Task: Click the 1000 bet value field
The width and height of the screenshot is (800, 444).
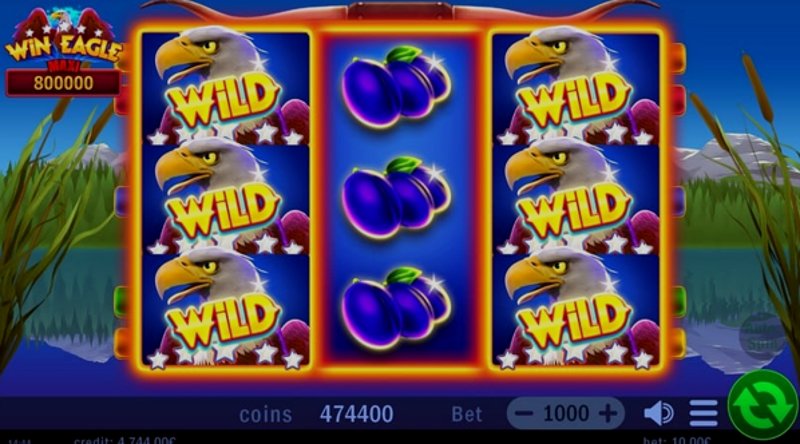Action: [566, 413]
